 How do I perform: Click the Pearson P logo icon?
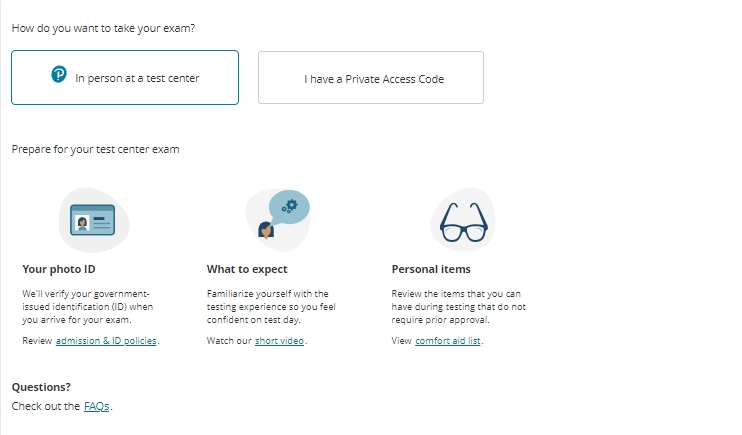coord(59,74)
